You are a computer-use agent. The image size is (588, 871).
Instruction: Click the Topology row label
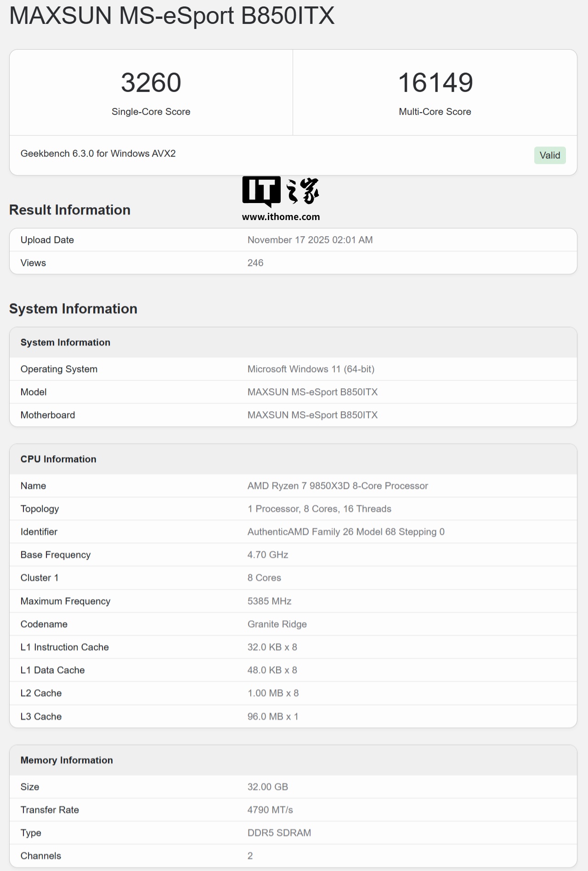[40, 509]
